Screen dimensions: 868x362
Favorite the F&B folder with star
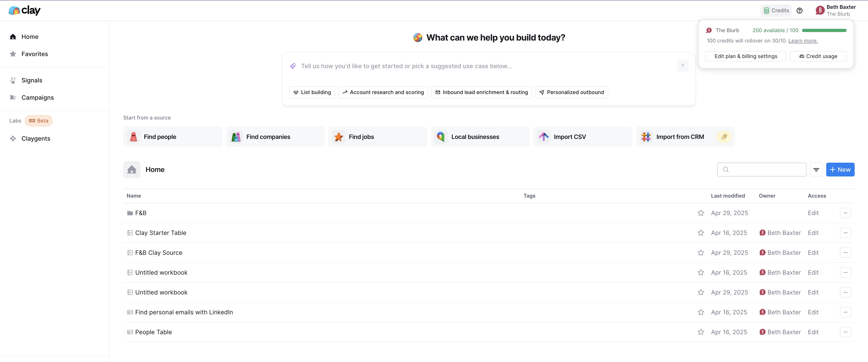pyautogui.click(x=701, y=213)
